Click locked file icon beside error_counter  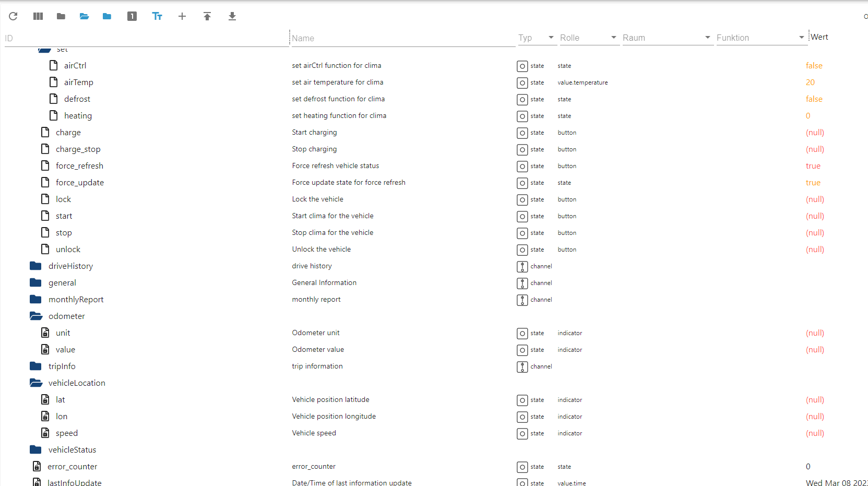[x=37, y=466]
